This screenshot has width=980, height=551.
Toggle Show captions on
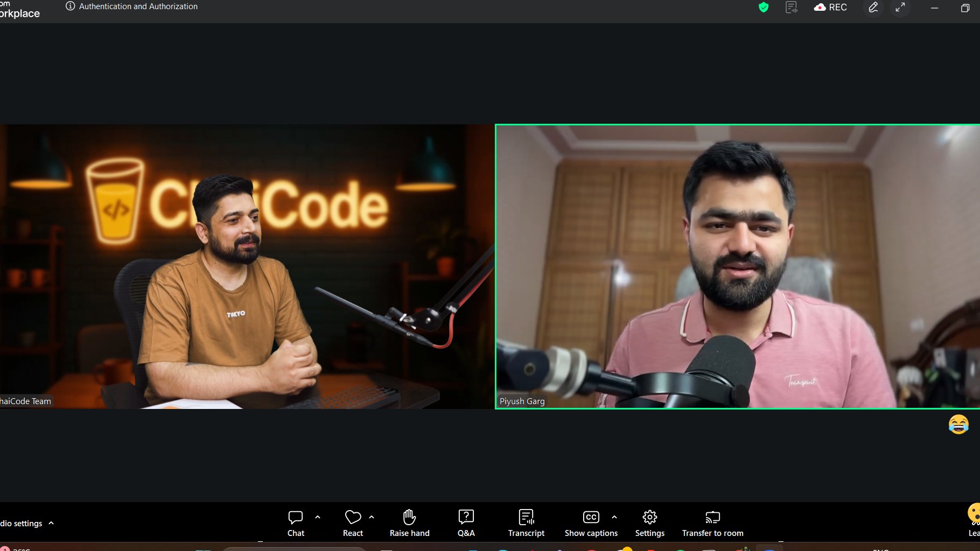coord(591,523)
